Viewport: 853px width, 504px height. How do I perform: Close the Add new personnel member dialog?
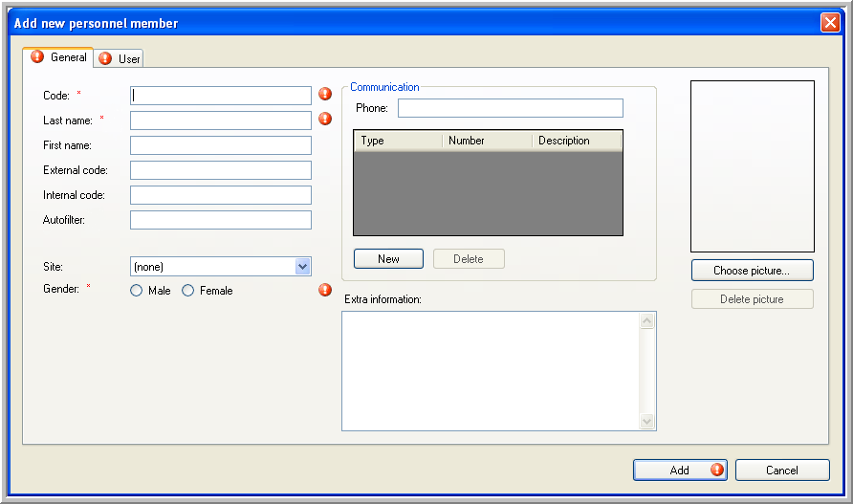829,23
